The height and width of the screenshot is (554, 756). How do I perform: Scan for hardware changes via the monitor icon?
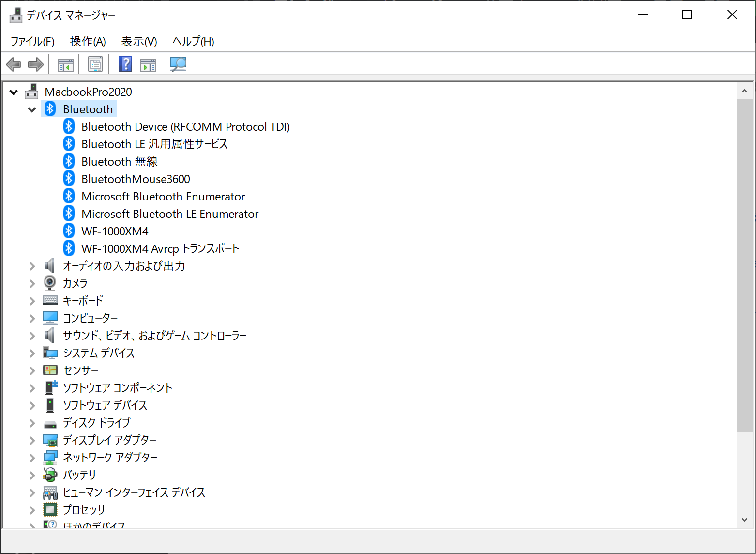coord(178,64)
